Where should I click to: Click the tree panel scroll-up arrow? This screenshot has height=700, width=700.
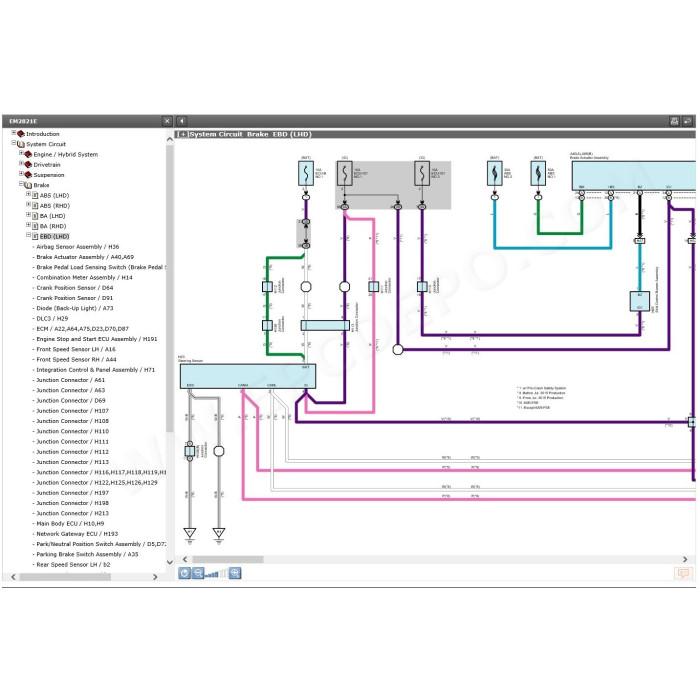(170, 140)
